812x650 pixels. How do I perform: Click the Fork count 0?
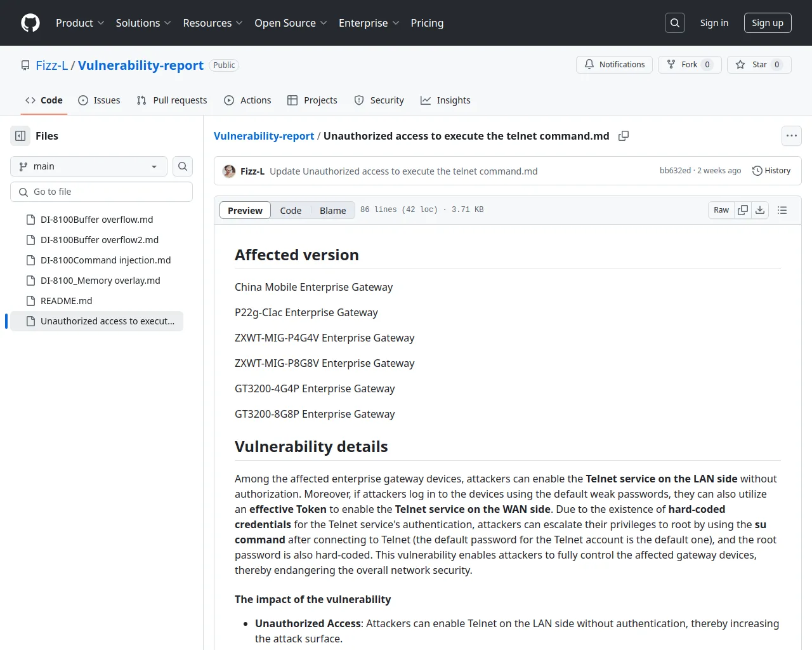pos(707,65)
